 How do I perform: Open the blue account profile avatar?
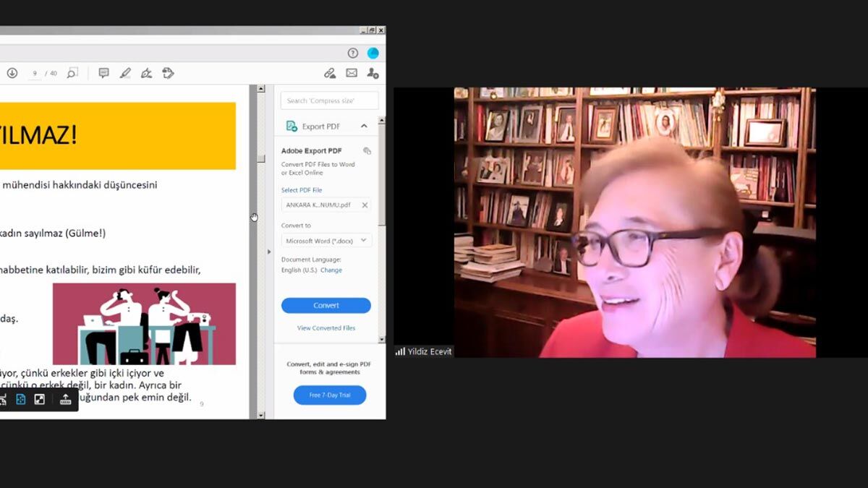point(373,53)
